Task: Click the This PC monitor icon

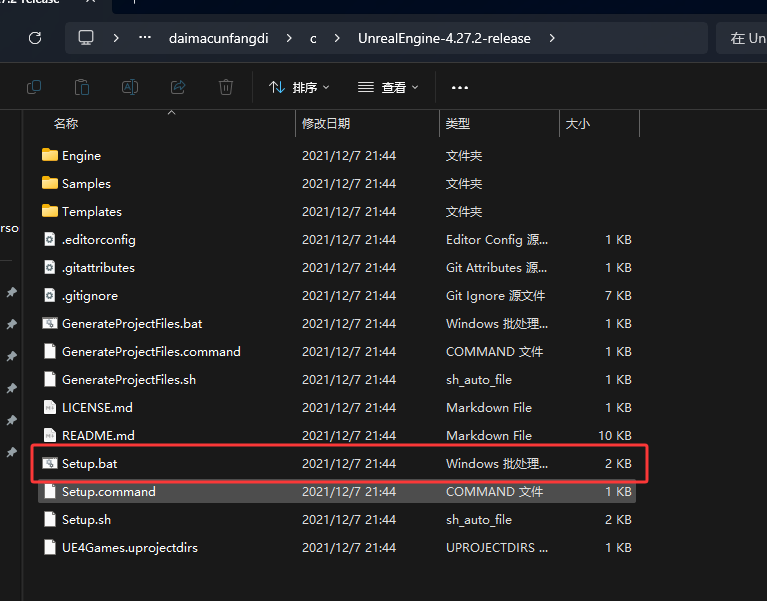Action: pyautogui.click(x=86, y=38)
